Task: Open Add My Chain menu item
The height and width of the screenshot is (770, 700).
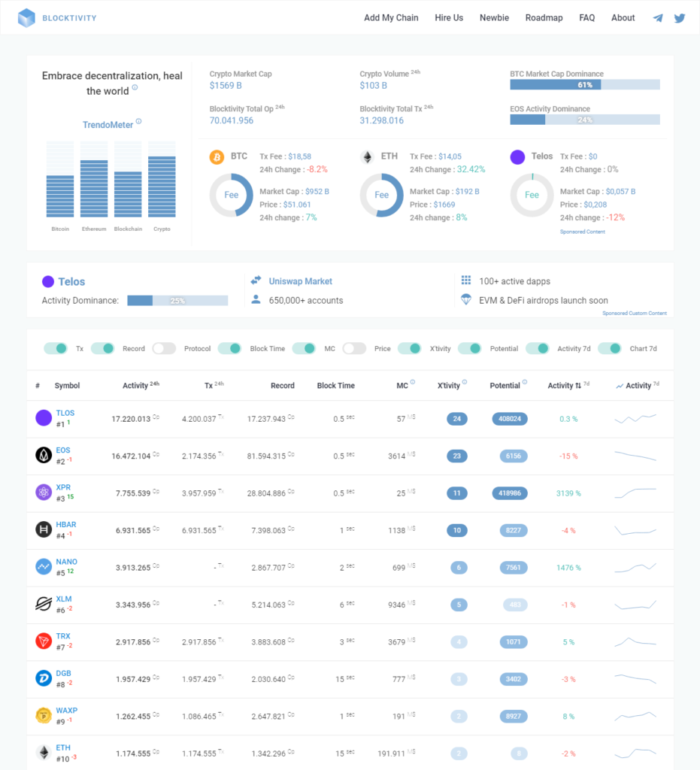Action: pos(391,18)
